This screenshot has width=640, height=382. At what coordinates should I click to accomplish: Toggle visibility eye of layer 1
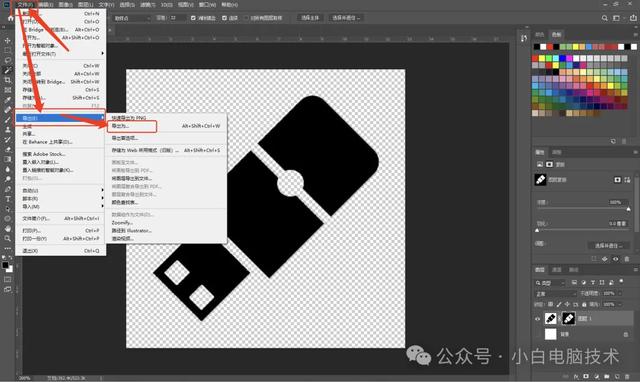[538, 319]
